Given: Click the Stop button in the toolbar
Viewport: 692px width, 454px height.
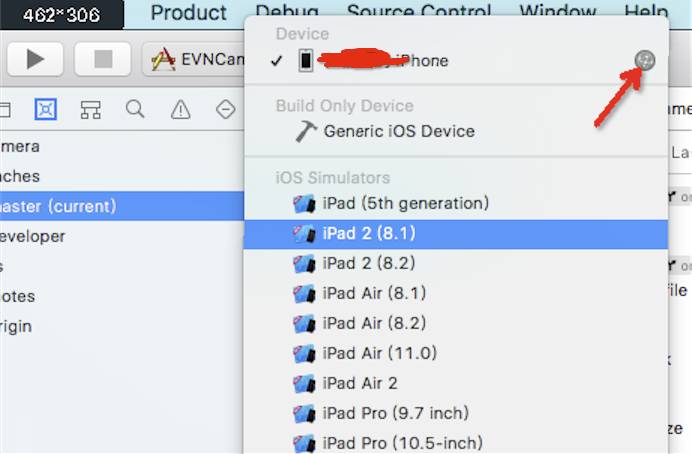Looking at the screenshot, I should pyautogui.click(x=103, y=59).
